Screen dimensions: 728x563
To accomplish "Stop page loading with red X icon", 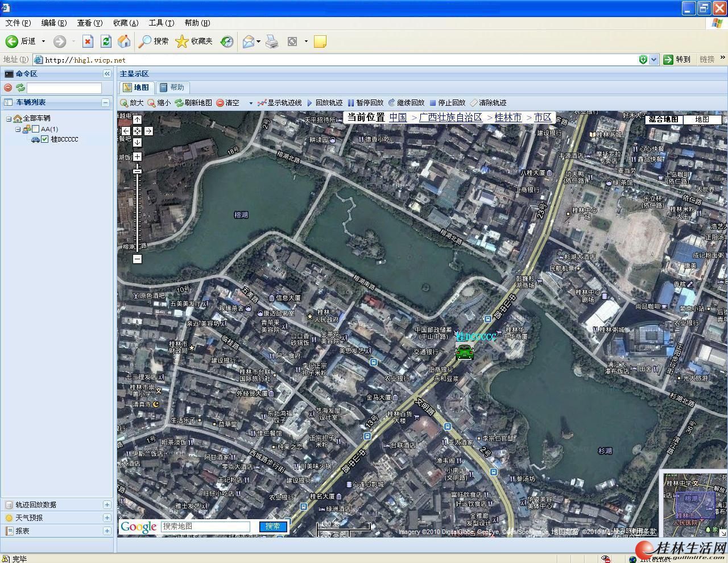I will coord(88,41).
